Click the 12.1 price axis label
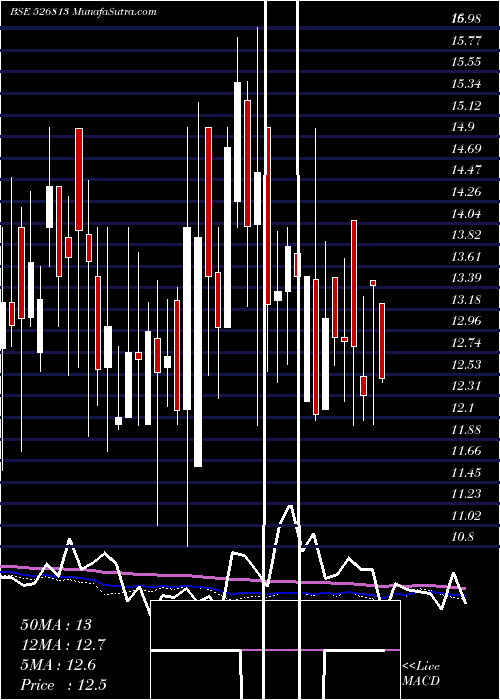Screen dimensions: 500x700 coord(463,408)
